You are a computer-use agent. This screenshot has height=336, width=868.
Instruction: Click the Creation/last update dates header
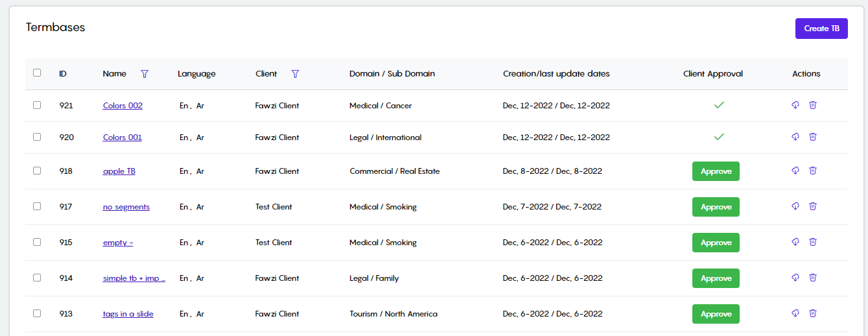coord(556,74)
